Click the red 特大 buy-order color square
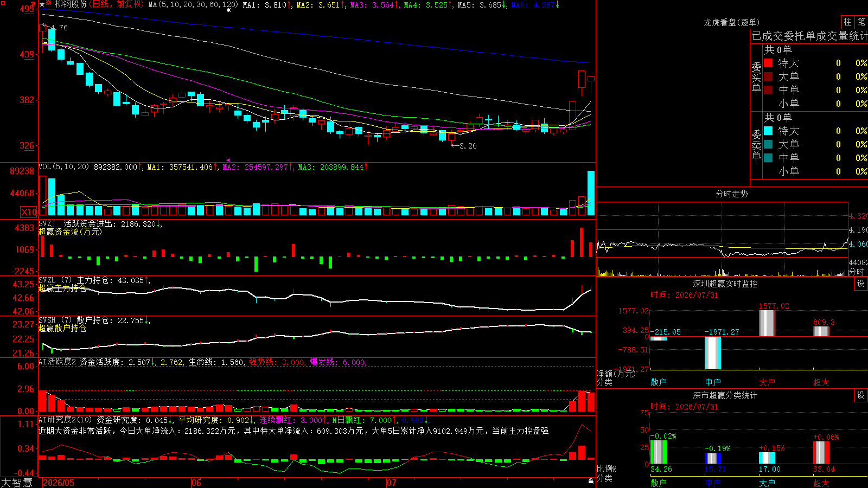Screen dimensions: 868x488 tap(768, 63)
